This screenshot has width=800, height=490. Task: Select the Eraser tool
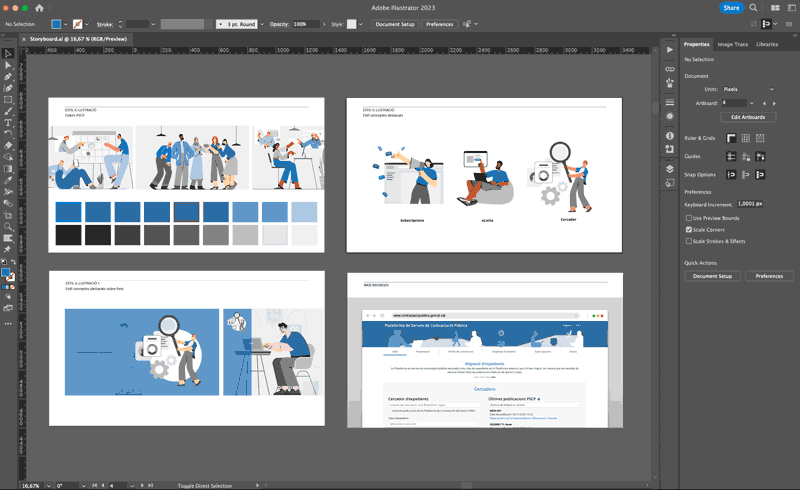pyautogui.click(x=8, y=146)
